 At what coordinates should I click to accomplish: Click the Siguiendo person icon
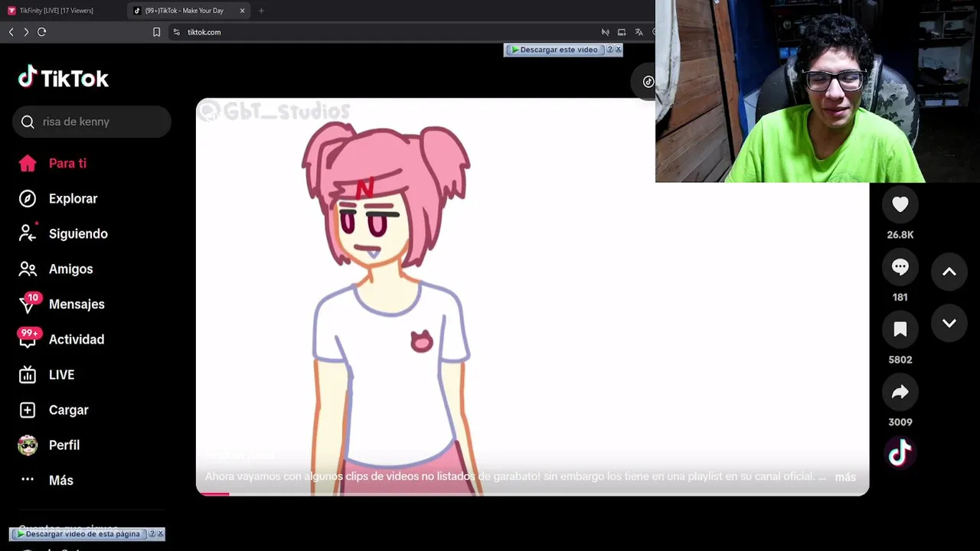[28, 233]
